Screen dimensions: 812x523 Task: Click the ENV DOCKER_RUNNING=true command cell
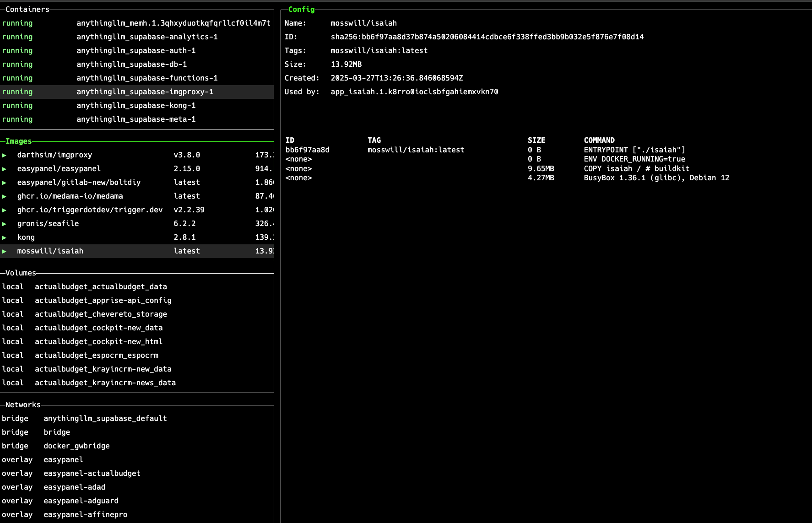click(x=634, y=159)
